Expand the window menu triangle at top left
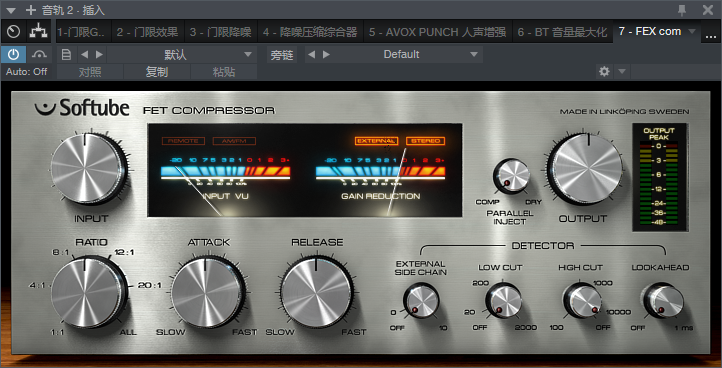The height and width of the screenshot is (368, 722). pos(12,10)
